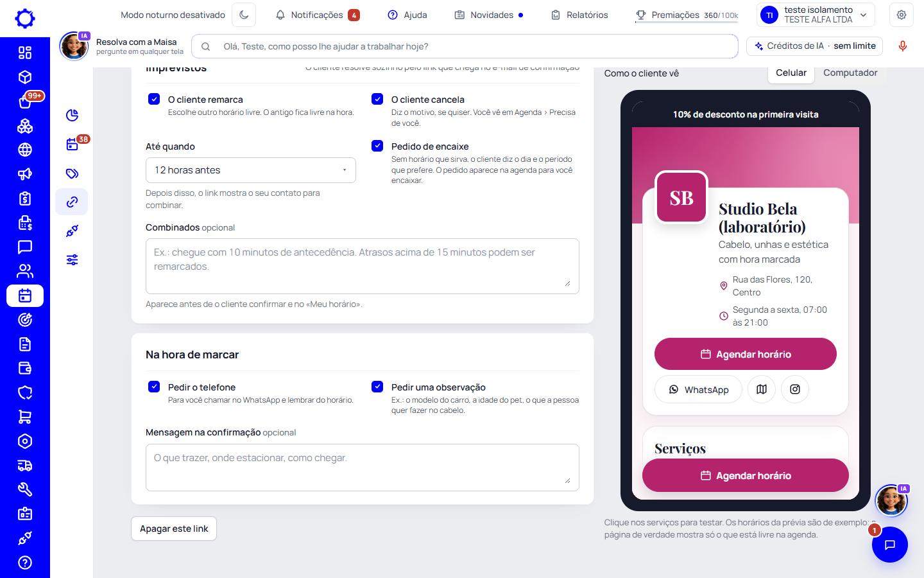Viewport: 924px width, 578px height.
Task: Open the delivery truck icon in sidebar
Action: [x=25, y=466]
